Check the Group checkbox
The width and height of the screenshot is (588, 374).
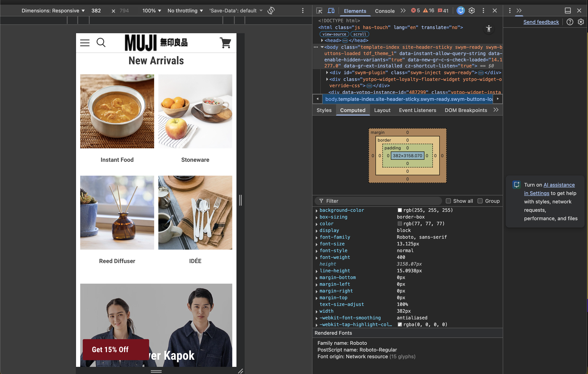point(480,201)
